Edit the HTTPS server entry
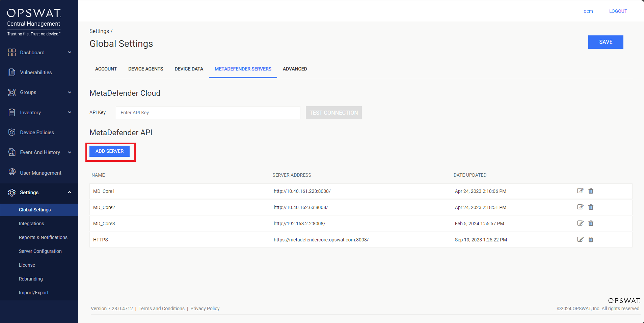Viewport: 644px width, 323px height. click(x=580, y=239)
